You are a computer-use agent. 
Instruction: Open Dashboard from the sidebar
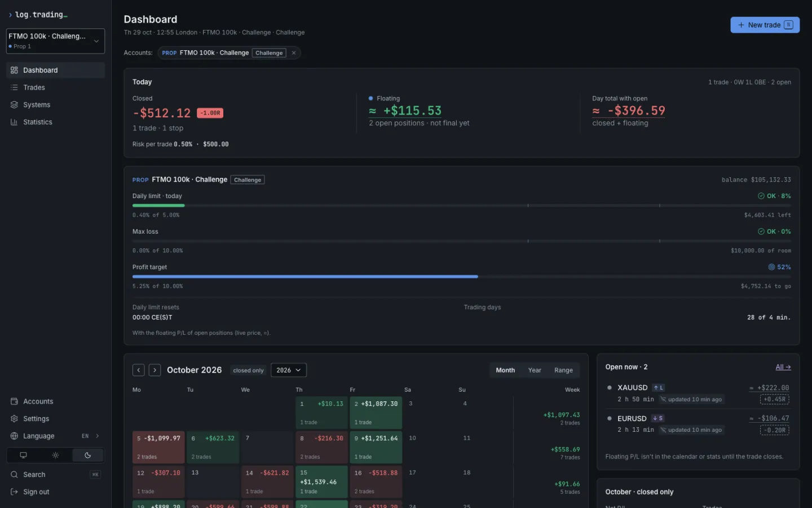(55, 70)
